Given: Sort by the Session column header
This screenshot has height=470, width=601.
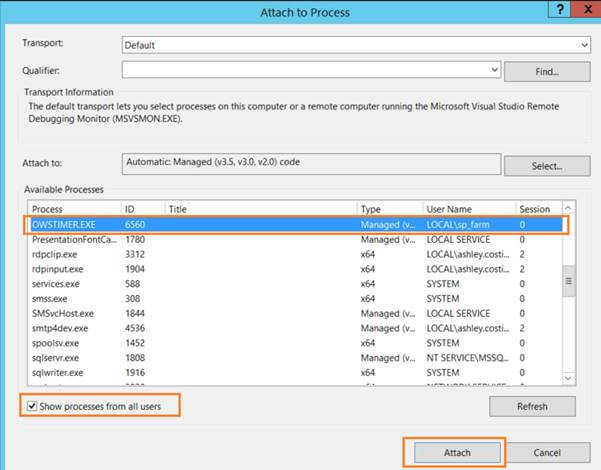Looking at the screenshot, I should (x=539, y=209).
